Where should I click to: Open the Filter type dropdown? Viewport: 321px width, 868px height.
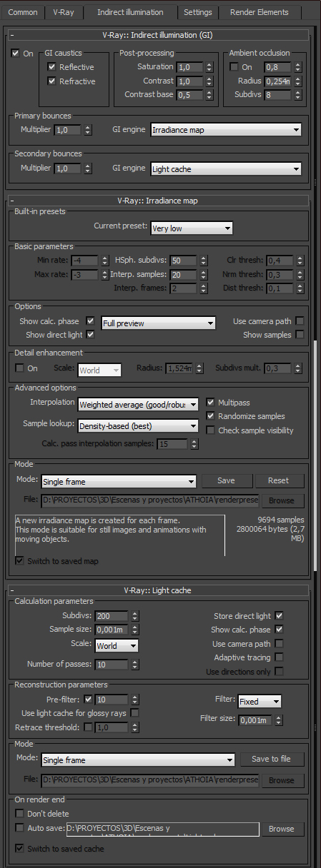tap(260, 702)
